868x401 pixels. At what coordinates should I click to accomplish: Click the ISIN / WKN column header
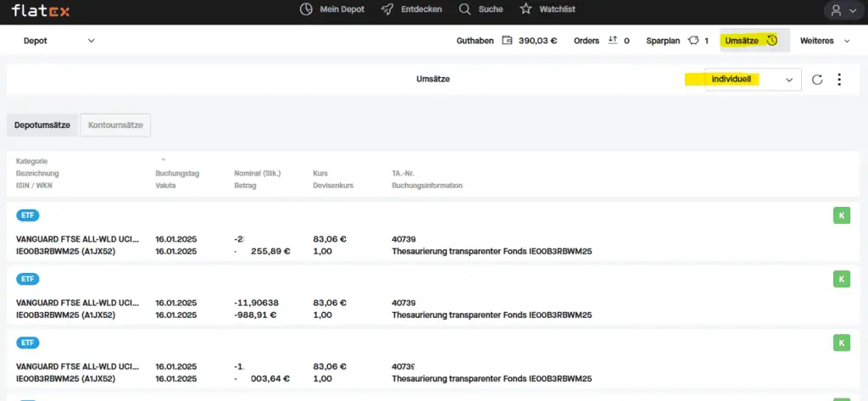[x=34, y=186]
